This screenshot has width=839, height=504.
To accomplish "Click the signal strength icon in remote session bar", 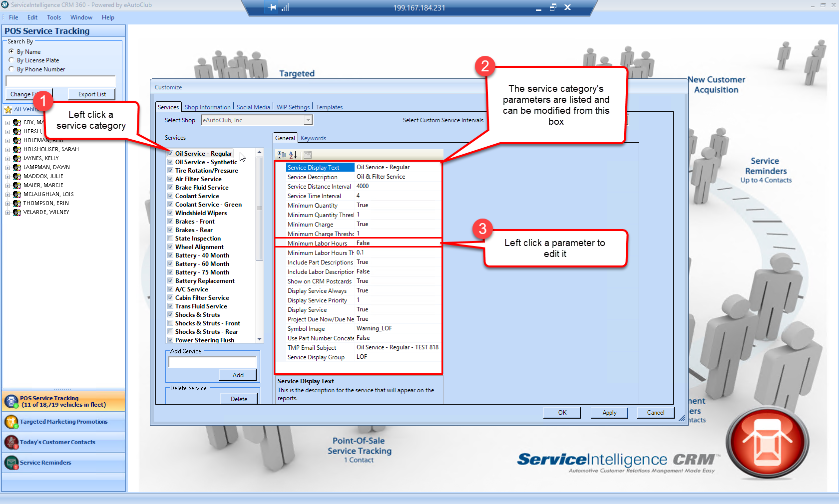I will (x=286, y=7).
